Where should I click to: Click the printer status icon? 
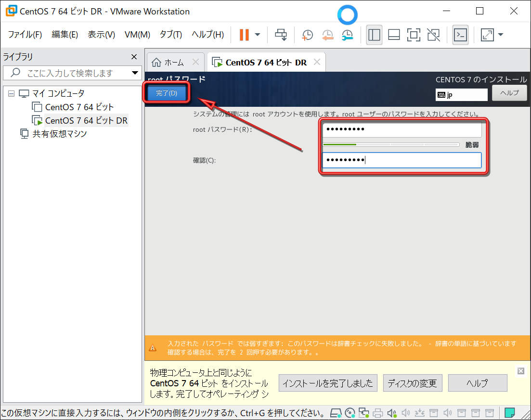click(378, 413)
